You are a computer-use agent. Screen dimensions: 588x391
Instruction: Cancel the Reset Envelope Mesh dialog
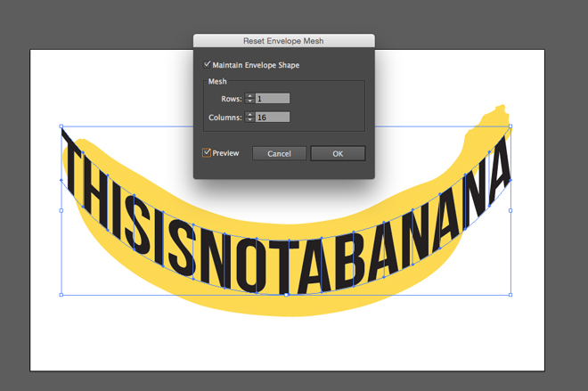coord(279,154)
